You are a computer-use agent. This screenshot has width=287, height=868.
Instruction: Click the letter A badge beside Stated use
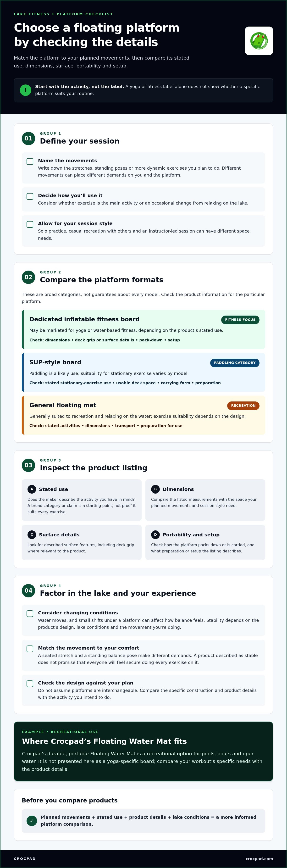(32, 489)
